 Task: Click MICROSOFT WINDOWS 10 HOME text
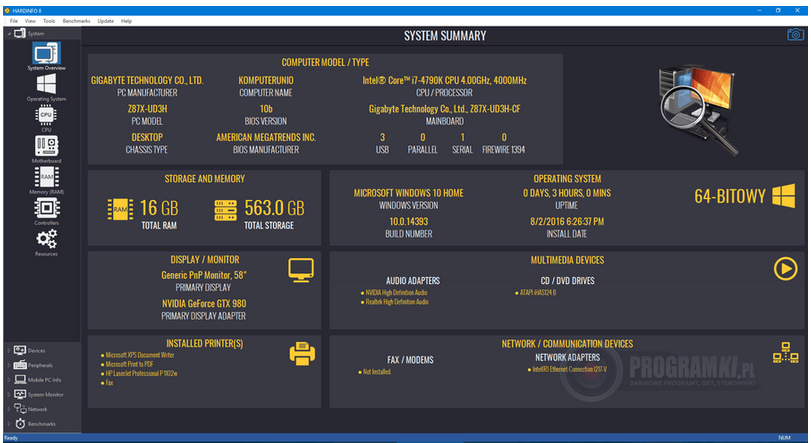point(409,193)
